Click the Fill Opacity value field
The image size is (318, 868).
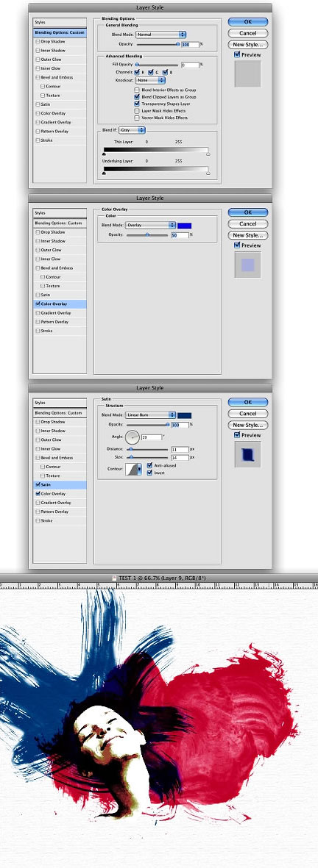point(190,65)
